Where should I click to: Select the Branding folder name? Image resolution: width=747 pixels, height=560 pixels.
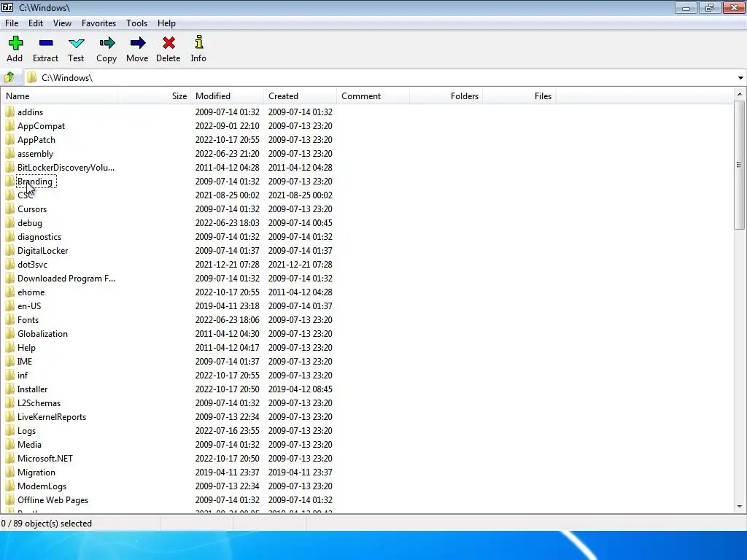(x=35, y=182)
